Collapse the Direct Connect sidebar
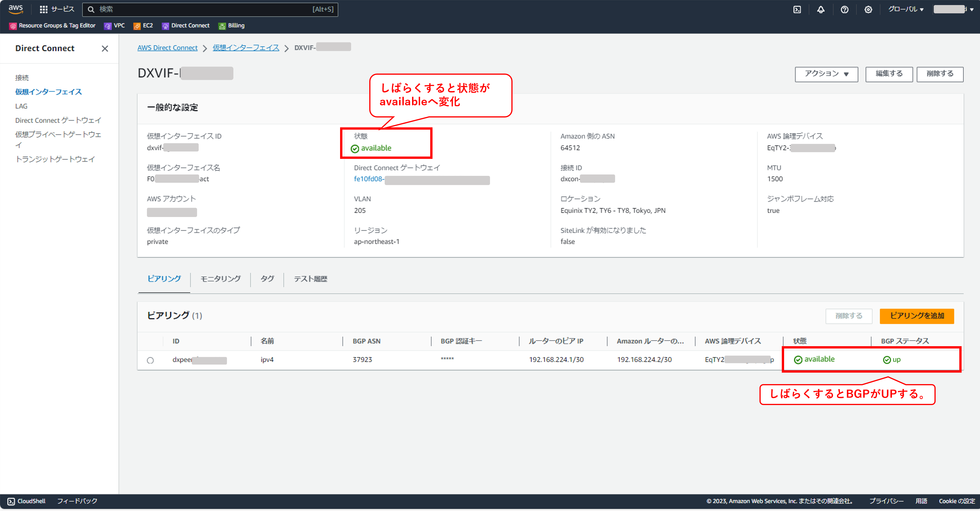This screenshot has width=980, height=511. pyautogui.click(x=105, y=48)
